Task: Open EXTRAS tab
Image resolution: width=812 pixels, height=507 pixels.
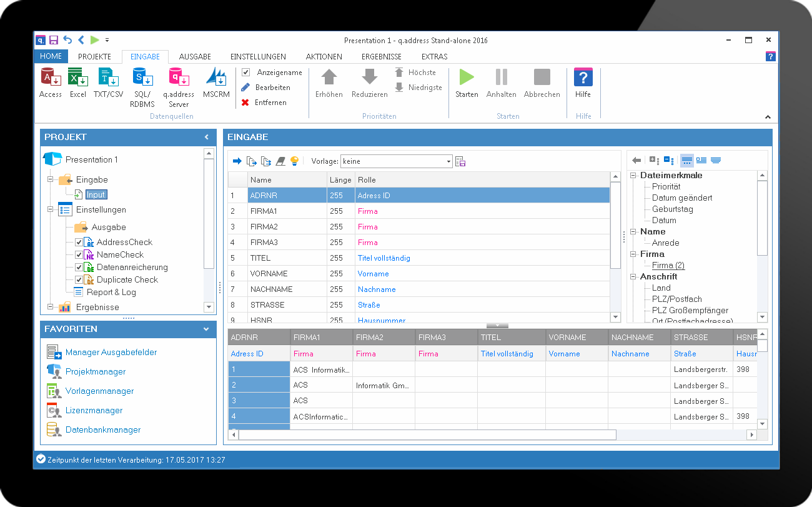Action: (434, 57)
